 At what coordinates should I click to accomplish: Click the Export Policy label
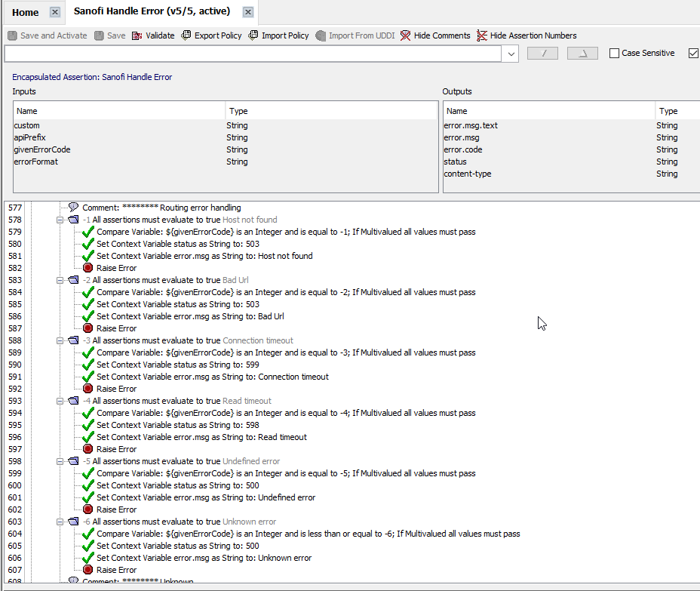218,35
